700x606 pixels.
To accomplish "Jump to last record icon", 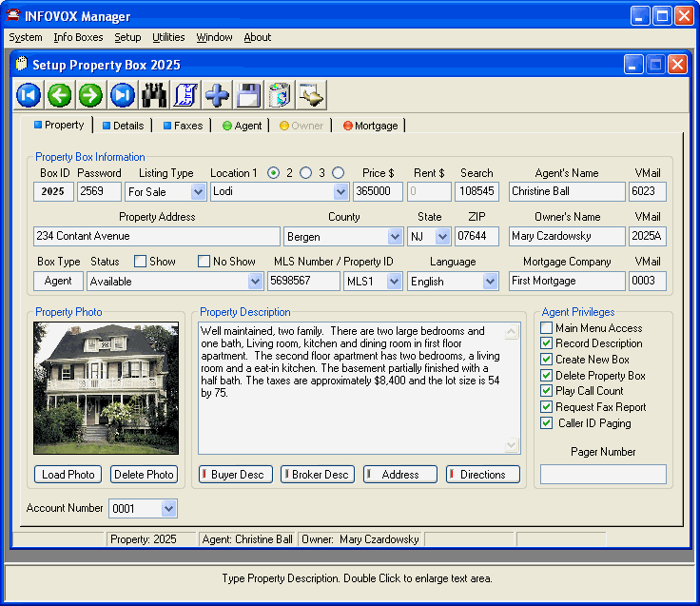I will click(123, 95).
